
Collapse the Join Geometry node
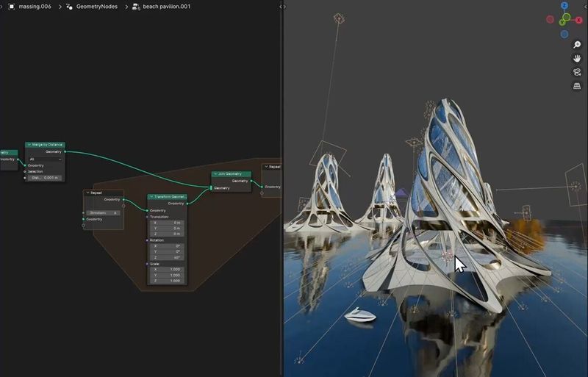coord(215,174)
